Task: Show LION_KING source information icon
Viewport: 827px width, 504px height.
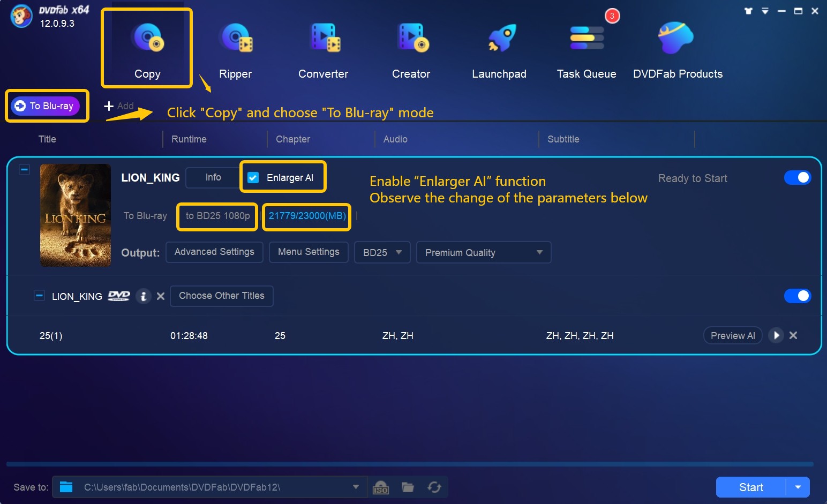Action: [144, 296]
